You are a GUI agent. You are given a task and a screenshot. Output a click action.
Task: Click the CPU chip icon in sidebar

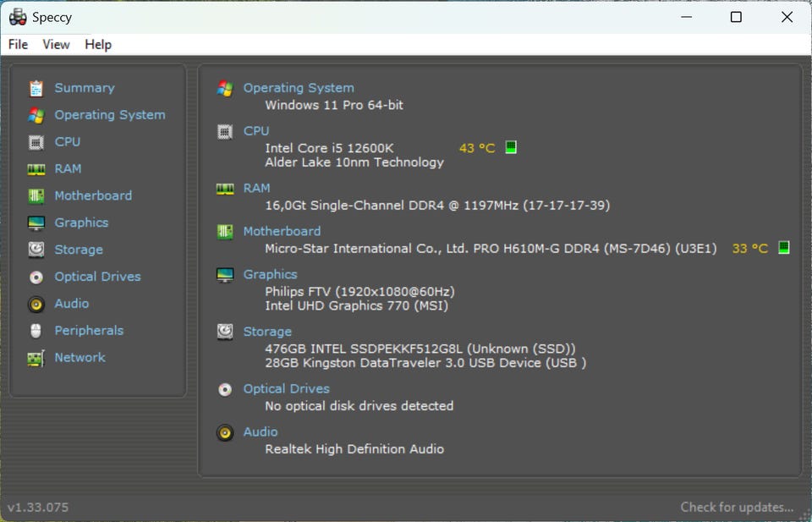pyautogui.click(x=36, y=142)
